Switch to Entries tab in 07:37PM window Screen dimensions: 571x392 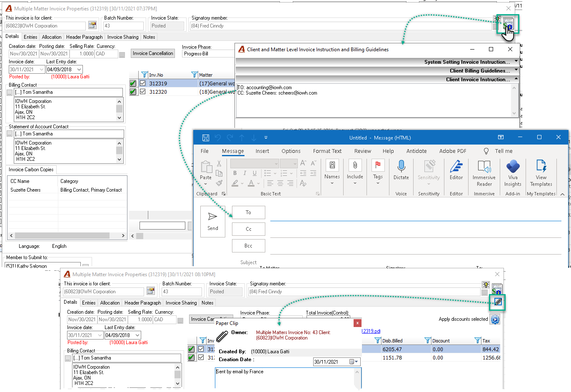tap(30, 37)
